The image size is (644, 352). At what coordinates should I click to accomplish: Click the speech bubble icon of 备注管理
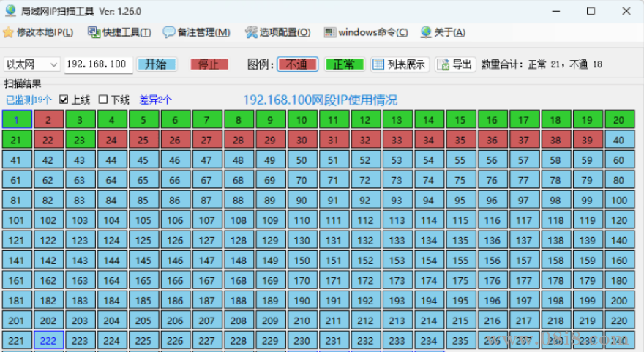[x=168, y=32]
